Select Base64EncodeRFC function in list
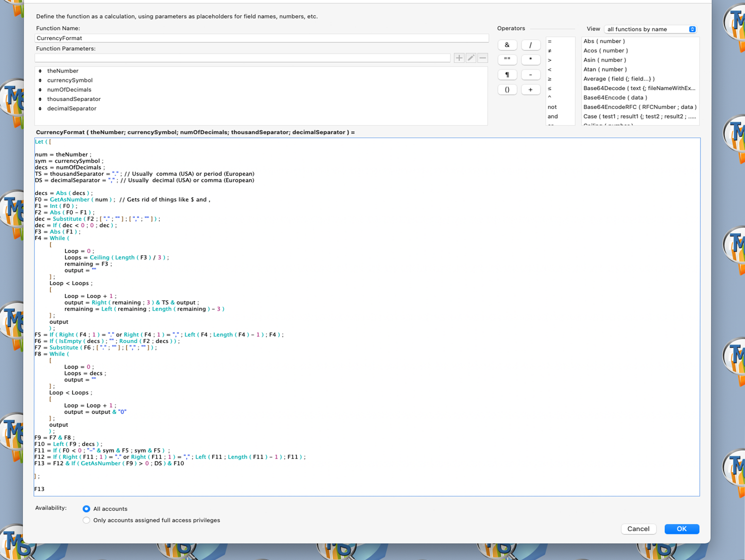The width and height of the screenshot is (745, 560). pyautogui.click(x=640, y=107)
